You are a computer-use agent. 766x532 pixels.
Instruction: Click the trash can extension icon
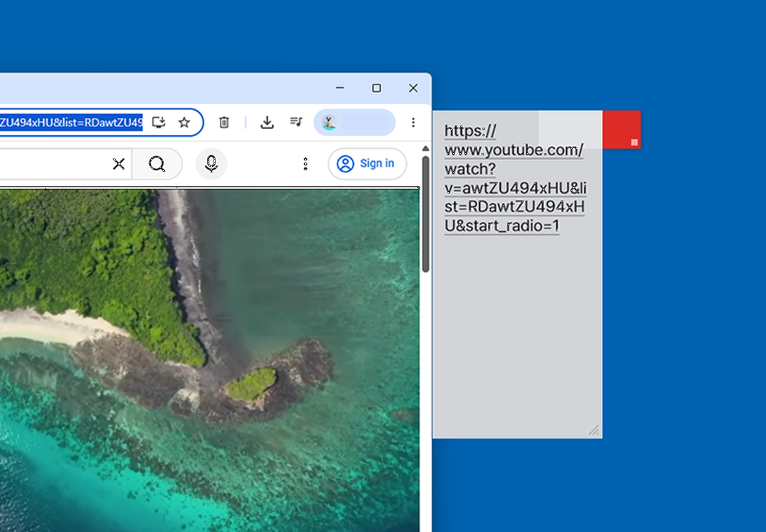point(223,122)
